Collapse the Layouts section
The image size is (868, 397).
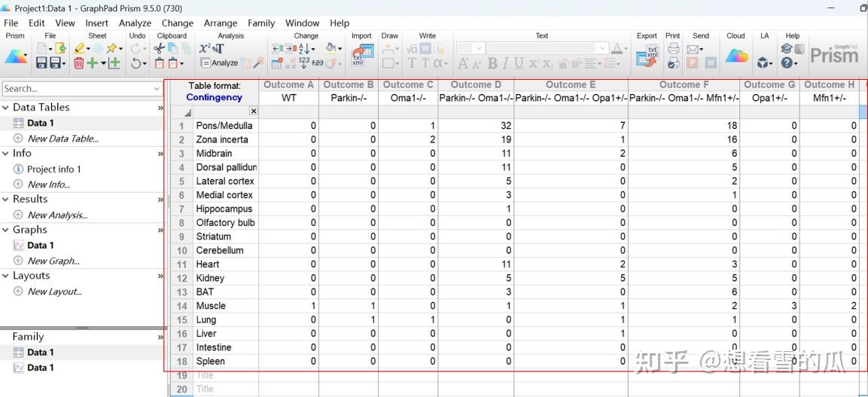(5, 276)
